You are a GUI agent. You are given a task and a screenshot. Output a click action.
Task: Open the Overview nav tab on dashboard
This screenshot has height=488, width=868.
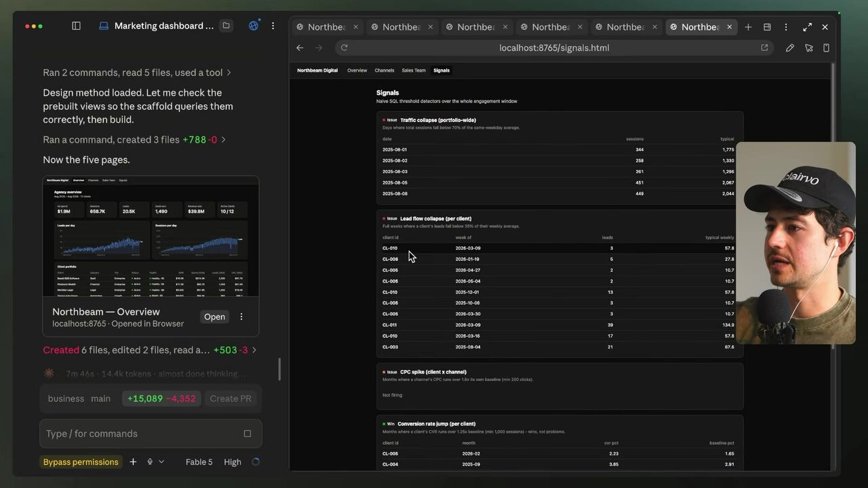pos(357,70)
